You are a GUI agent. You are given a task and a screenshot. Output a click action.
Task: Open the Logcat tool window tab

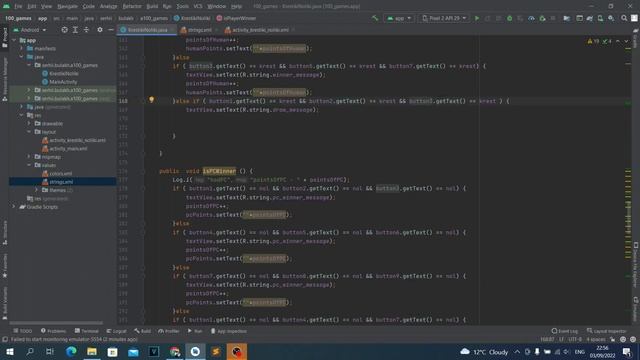pos(116,331)
